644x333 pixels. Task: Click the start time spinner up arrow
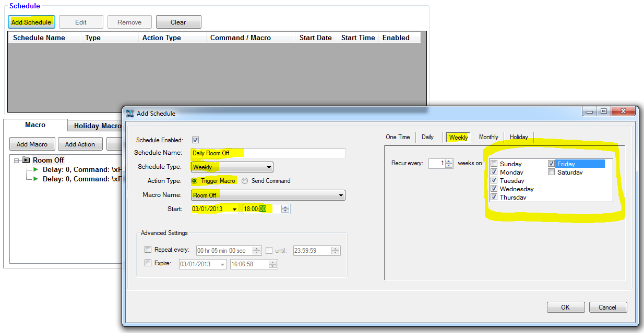click(285, 207)
